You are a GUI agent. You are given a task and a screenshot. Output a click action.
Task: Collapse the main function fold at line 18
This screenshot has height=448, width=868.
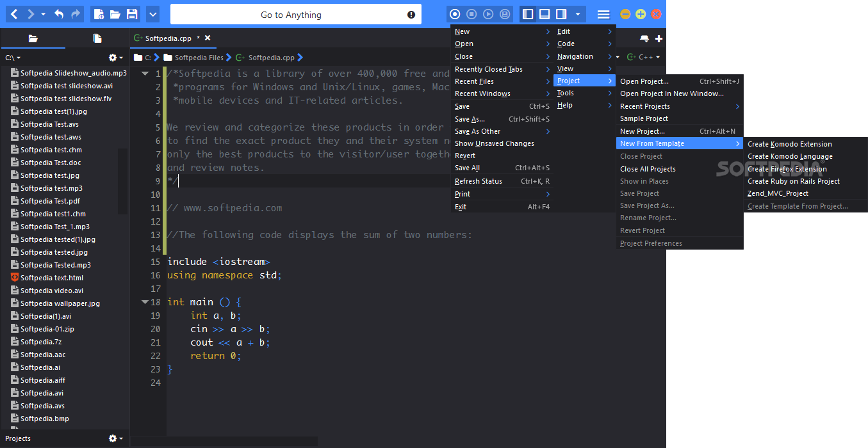click(145, 302)
